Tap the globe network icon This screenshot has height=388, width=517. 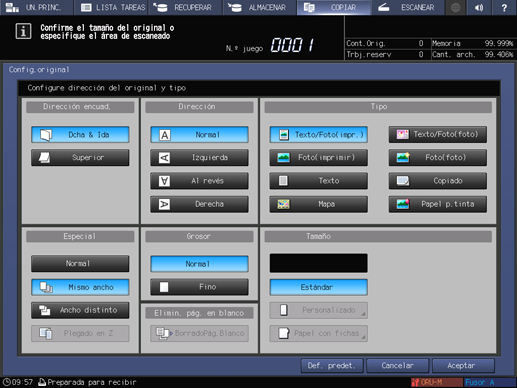tap(455, 7)
